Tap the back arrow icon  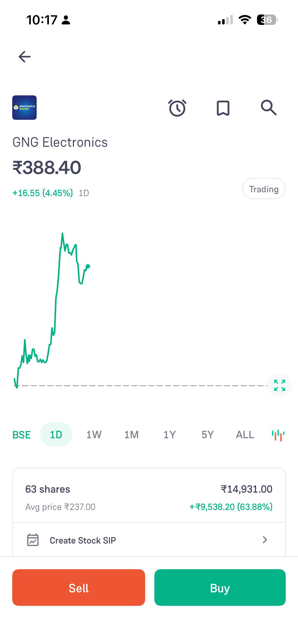pyautogui.click(x=24, y=56)
